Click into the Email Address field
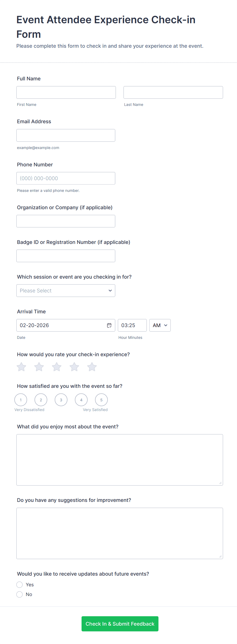237x644 pixels. [66, 135]
